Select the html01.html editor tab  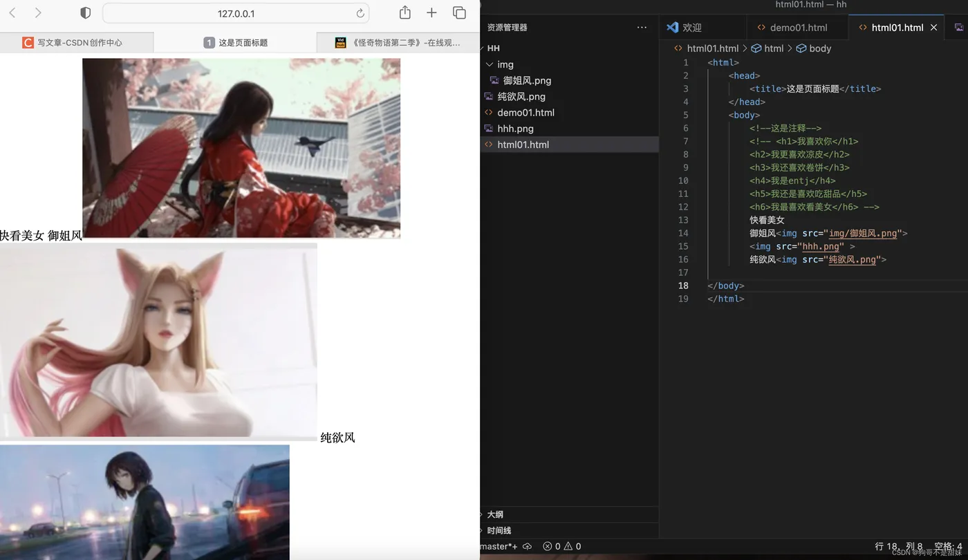[x=897, y=28]
